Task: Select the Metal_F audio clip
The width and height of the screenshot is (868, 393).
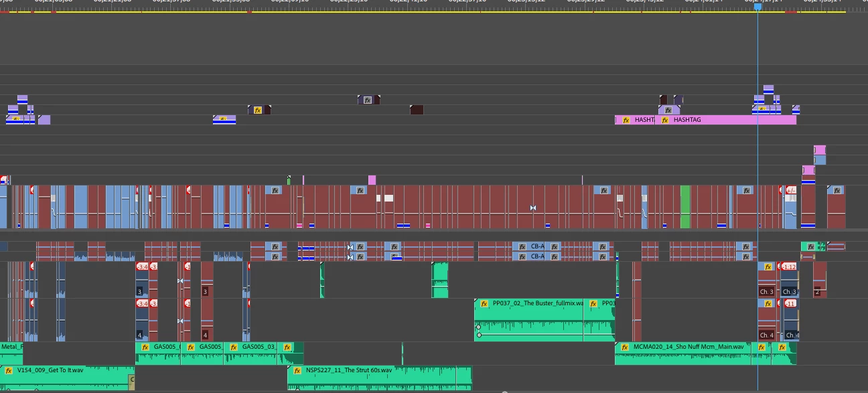Action: pos(11,353)
